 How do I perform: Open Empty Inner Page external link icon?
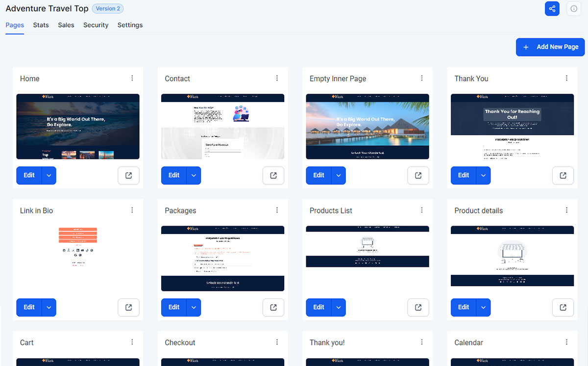pos(418,176)
